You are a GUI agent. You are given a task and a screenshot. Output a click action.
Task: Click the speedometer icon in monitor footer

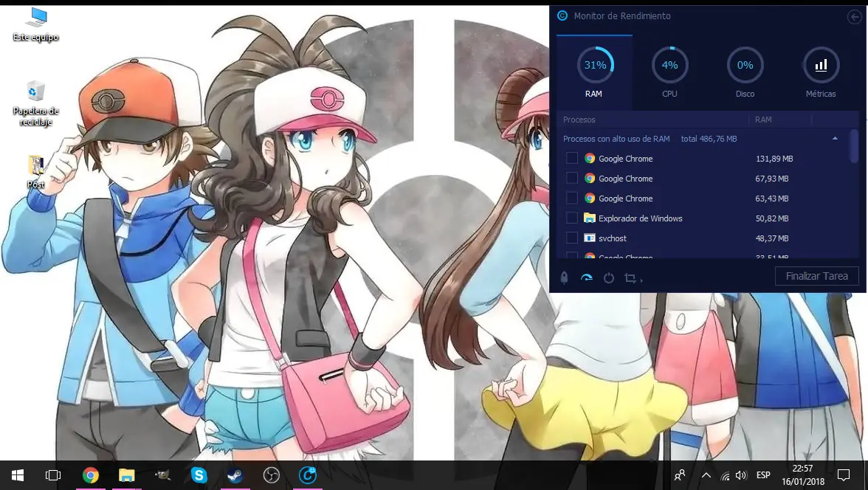pyautogui.click(x=587, y=278)
